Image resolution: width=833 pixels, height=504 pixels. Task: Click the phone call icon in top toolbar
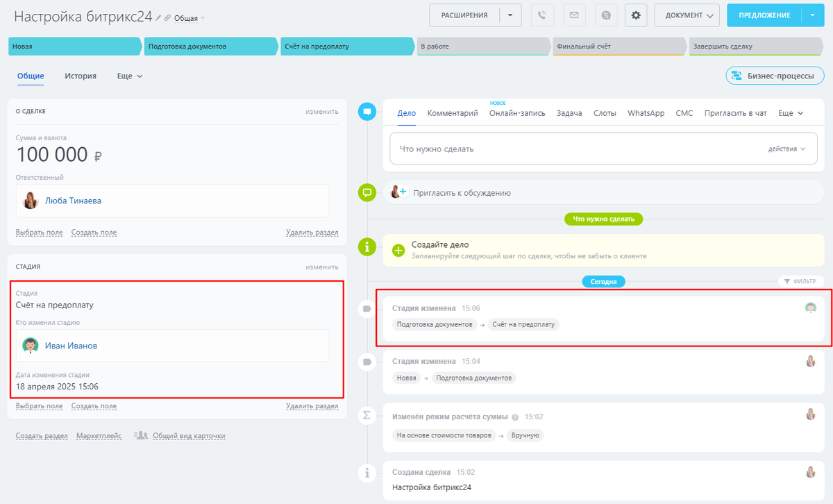coord(542,15)
